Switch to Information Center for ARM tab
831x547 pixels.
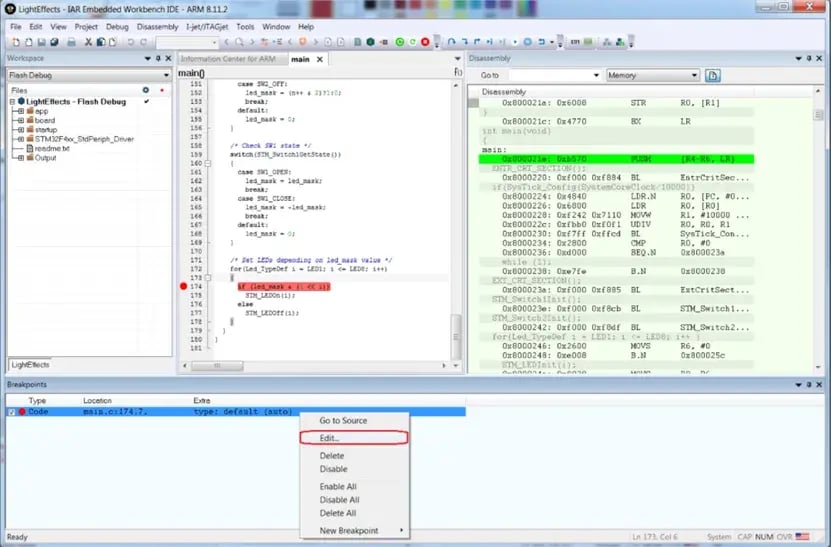tap(228, 59)
